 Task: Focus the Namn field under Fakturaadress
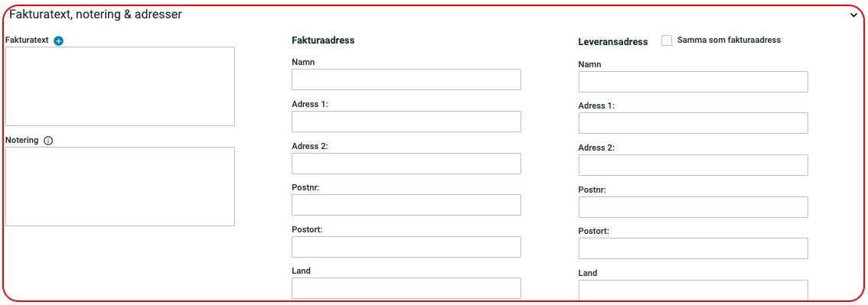click(x=406, y=79)
